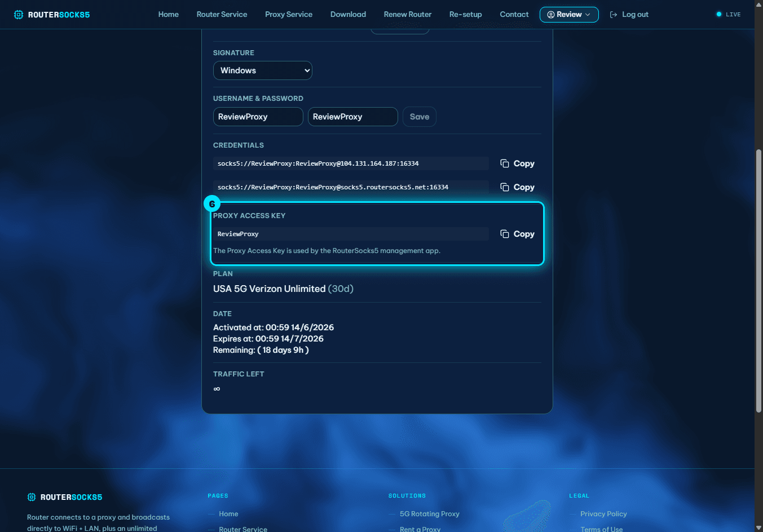Viewport: 763px width, 532px height.
Task: Open footer 5G Rotating Proxy link
Action: coord(430,514)
